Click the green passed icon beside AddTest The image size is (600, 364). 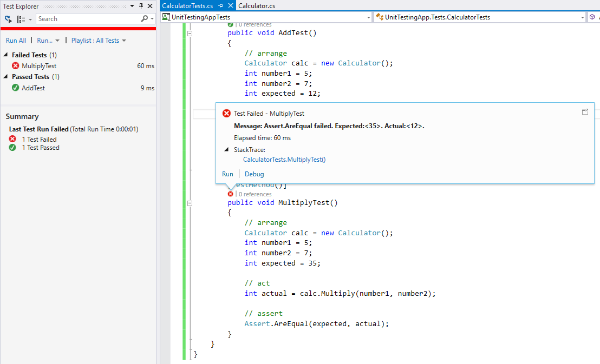point(15,88)
